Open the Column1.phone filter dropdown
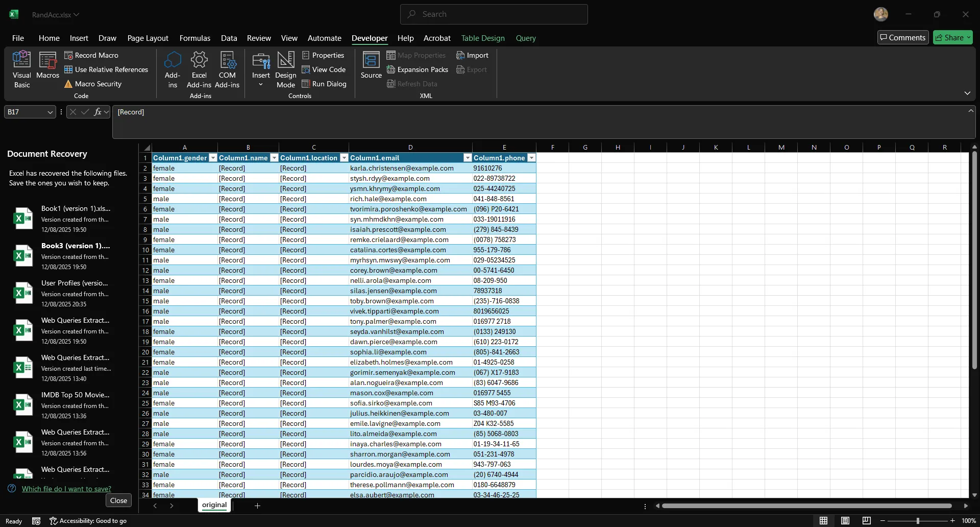980x527 pixels. click(531, 158)
